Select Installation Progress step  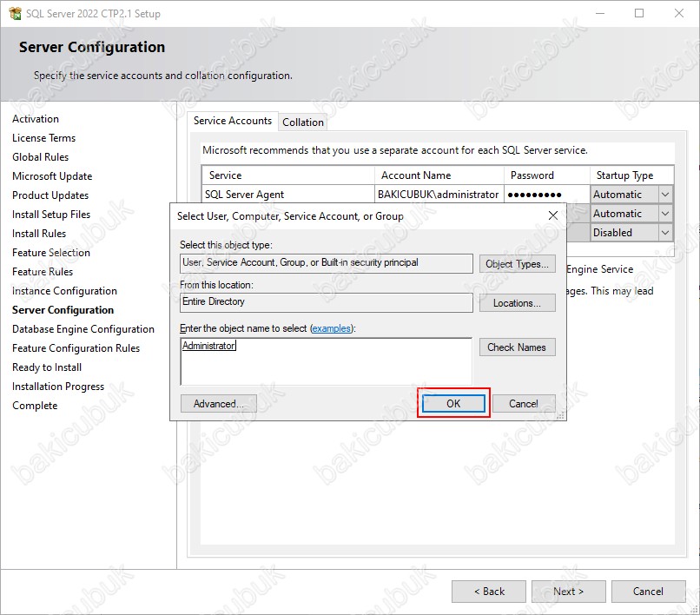(58, 387)
